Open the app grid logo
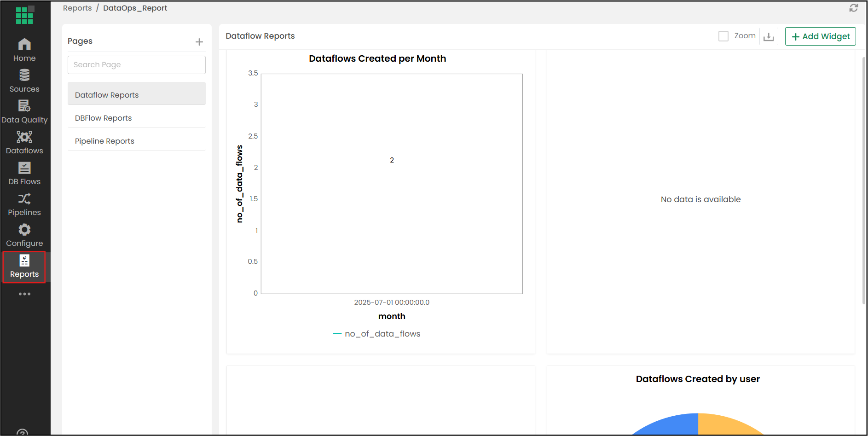Viewport: 868px width, 436px height. click(25, 15)
